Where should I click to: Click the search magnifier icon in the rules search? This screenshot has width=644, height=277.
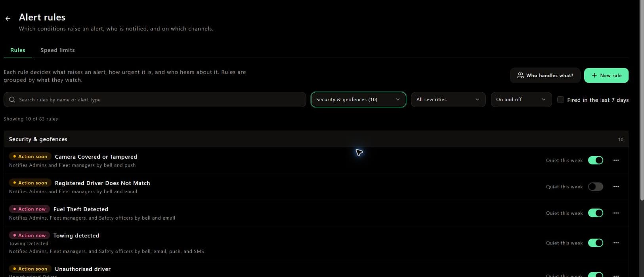12,100
